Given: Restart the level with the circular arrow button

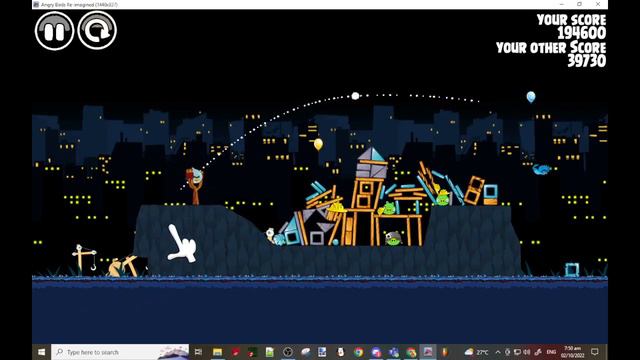Looking at the screenshot, I should 97,31.
